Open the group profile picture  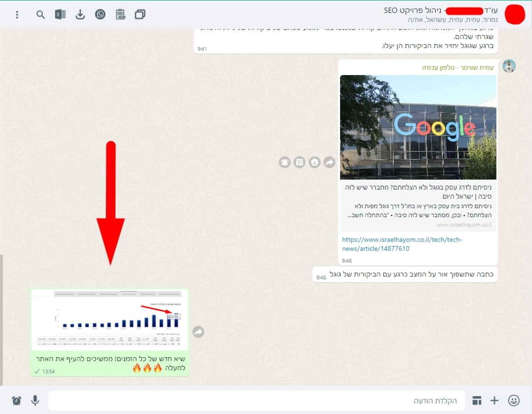coord(515,14)
